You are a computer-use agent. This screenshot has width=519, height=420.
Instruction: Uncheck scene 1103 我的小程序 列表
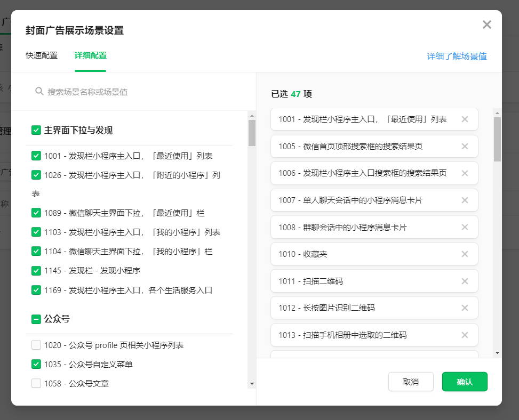[x=36, y=232]
